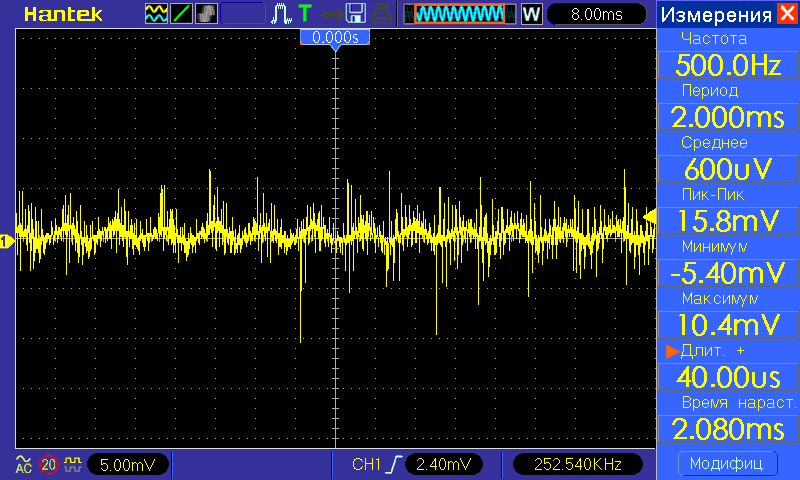The height and width of the screenshot is (480, 800).
Task: Click the pulse waveform icon in top bar
Action: [282, 14]
